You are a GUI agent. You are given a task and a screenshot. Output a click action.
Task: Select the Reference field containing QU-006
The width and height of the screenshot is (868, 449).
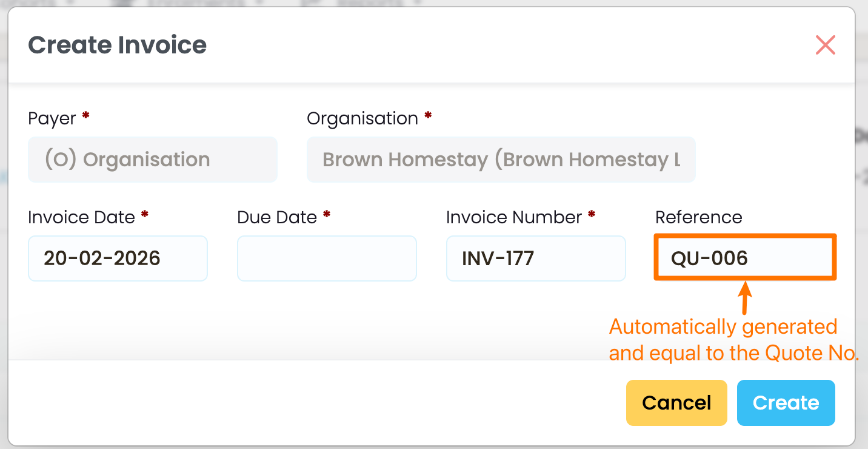745,258
